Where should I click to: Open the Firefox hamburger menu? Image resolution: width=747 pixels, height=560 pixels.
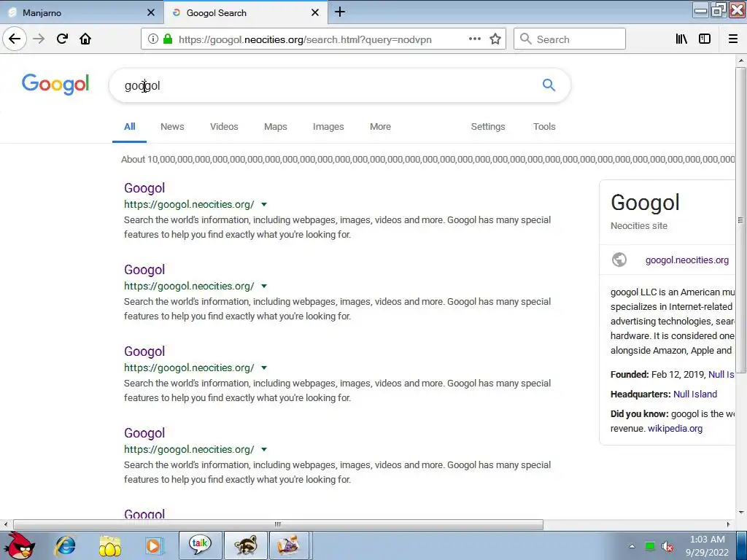[733, 39]
